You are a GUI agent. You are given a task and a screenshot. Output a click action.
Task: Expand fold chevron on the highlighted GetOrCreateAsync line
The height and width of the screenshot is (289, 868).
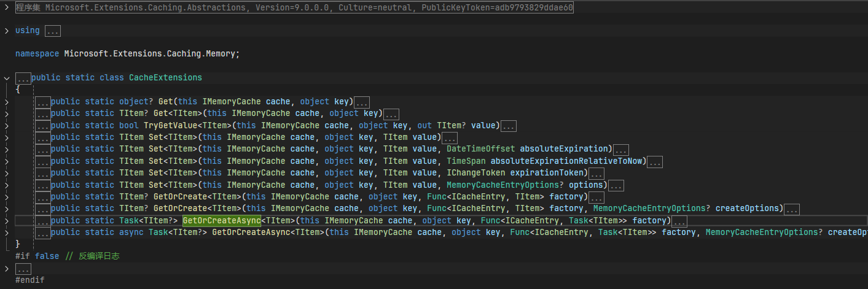coord(6,221)
